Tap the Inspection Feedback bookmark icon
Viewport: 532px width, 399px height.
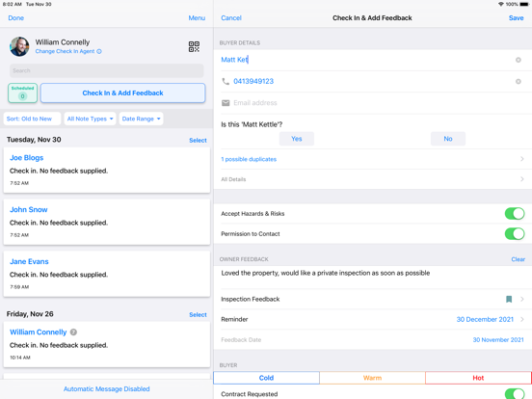pyautogui.click(x=509, y=299)
